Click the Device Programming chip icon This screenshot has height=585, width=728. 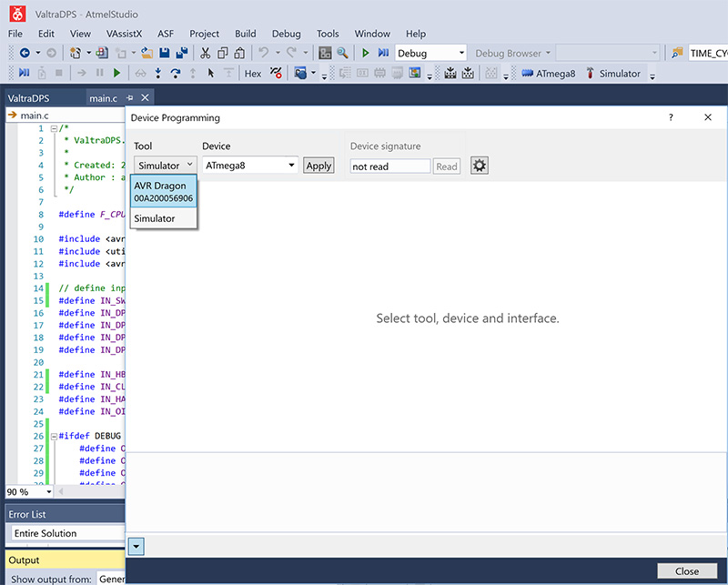[x=450, y=73]
